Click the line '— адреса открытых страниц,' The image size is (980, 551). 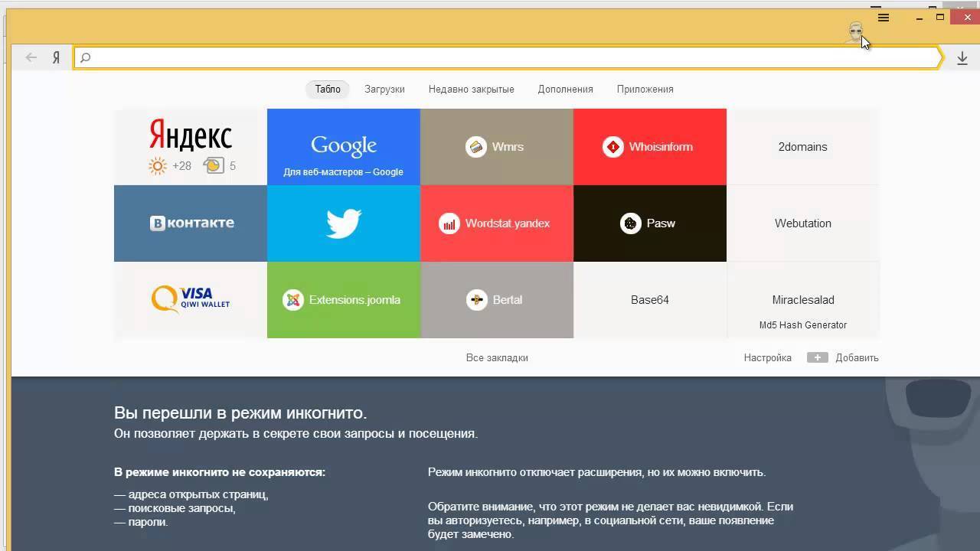[191, 494]
